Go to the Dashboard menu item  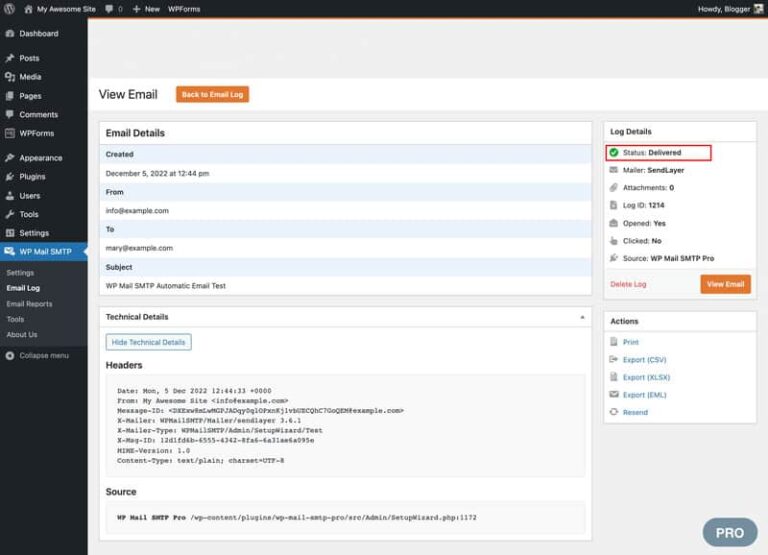[38, 34]
